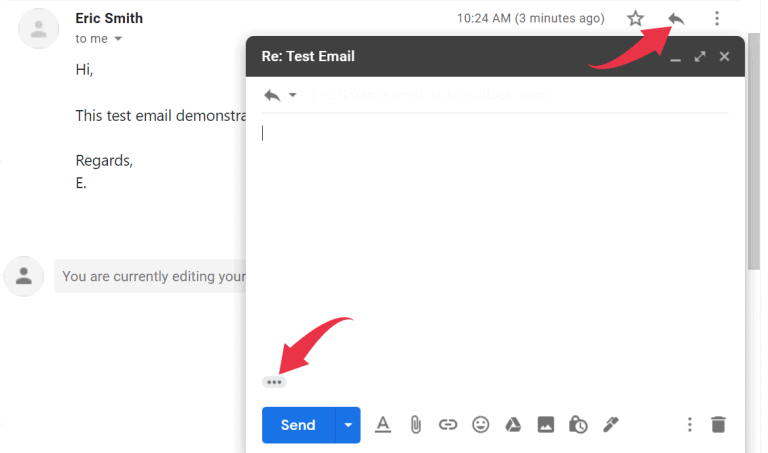
Task: Open the email's More options menu
Action: pos(716,18)
